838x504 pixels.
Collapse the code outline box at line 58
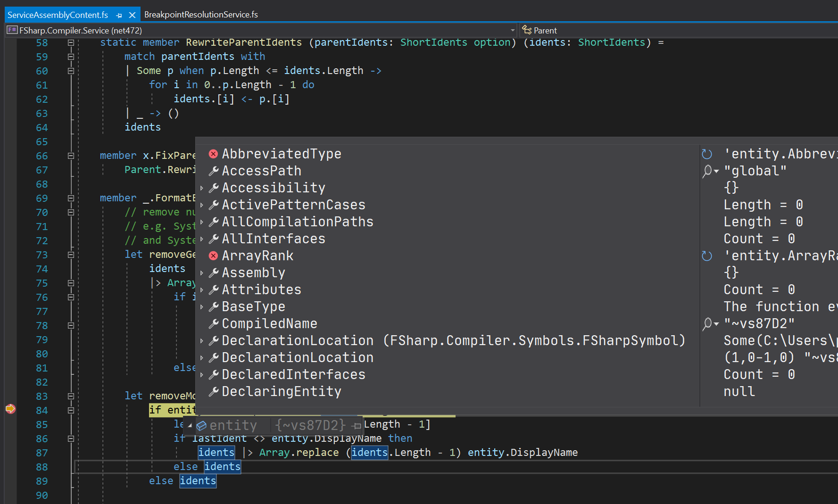[70, 42]
